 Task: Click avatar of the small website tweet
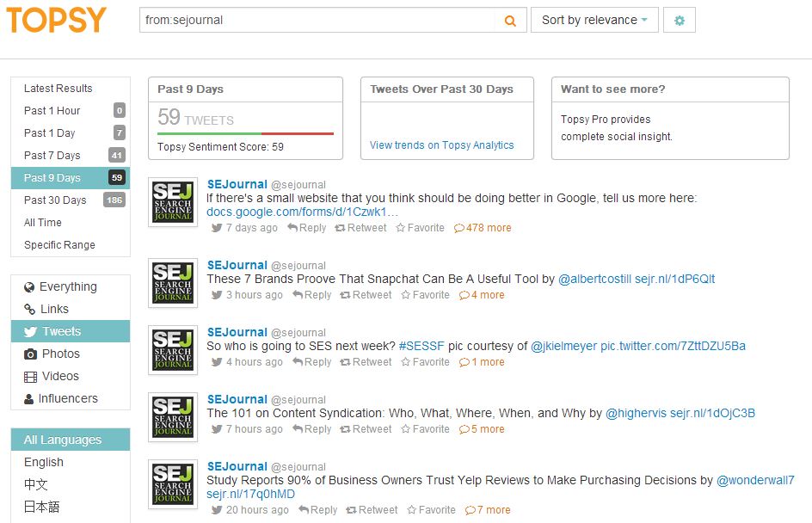point(173,202)
